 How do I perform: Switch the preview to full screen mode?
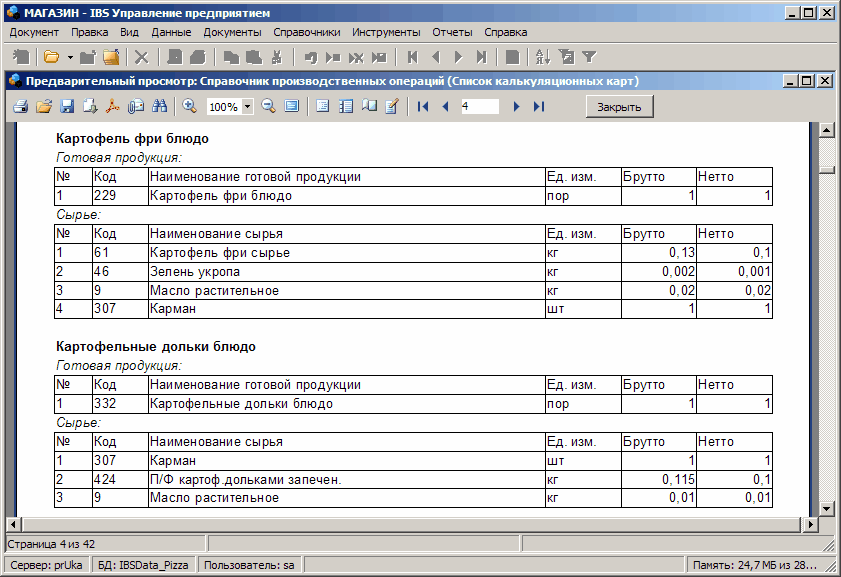click(x=292, y=106)
